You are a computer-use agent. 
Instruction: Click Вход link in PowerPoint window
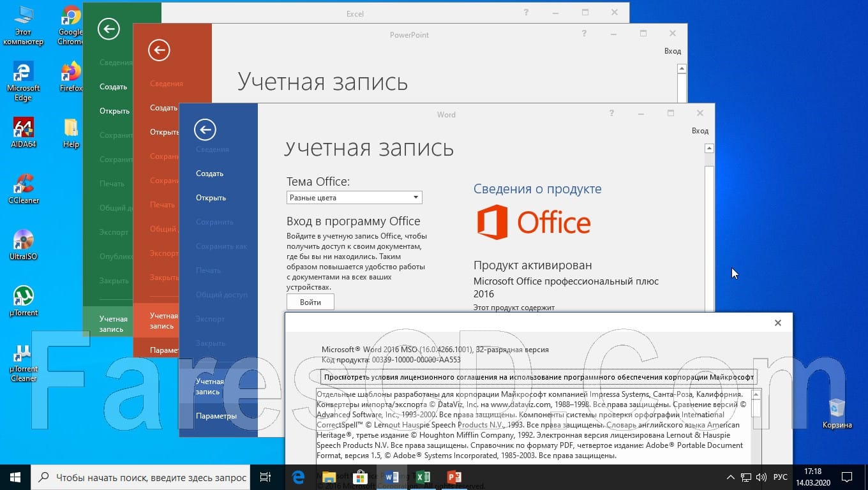click(673, 51)
